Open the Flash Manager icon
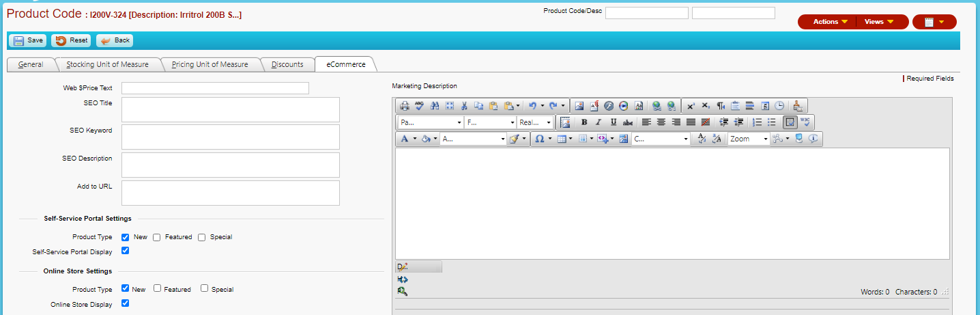This screenshot has height=315, width=980. click(x=609, y=106)
